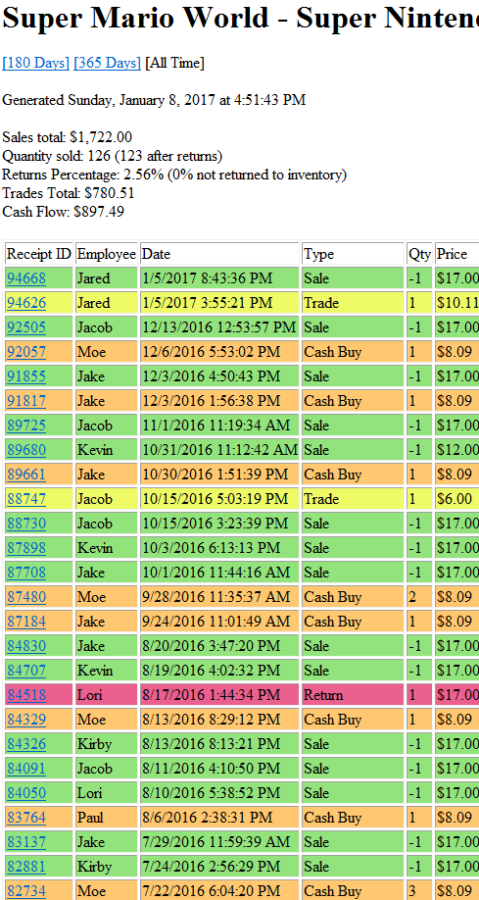Click the Receipt ID column header
Viewport: 479px width, 900px height.
(x=39, y=254)
